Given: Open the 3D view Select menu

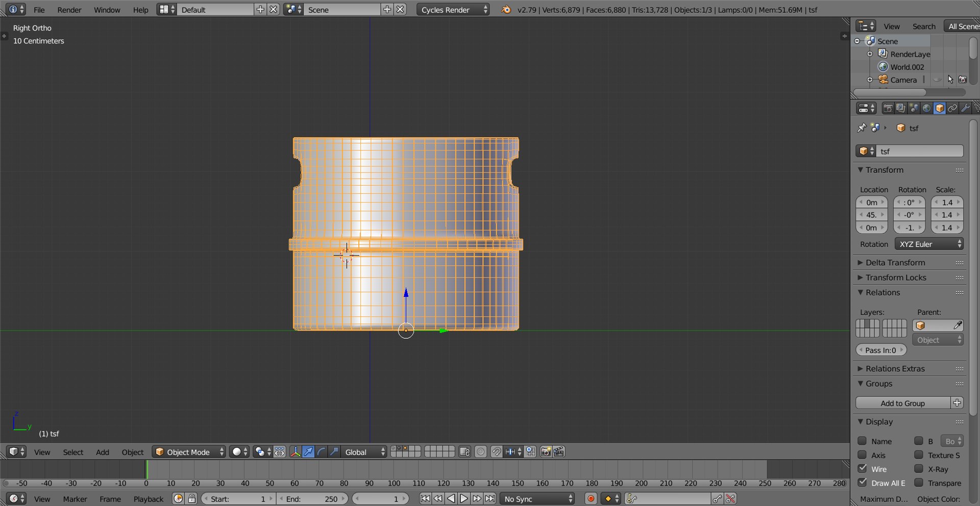Looking at the screenshot, I should 73,452.
